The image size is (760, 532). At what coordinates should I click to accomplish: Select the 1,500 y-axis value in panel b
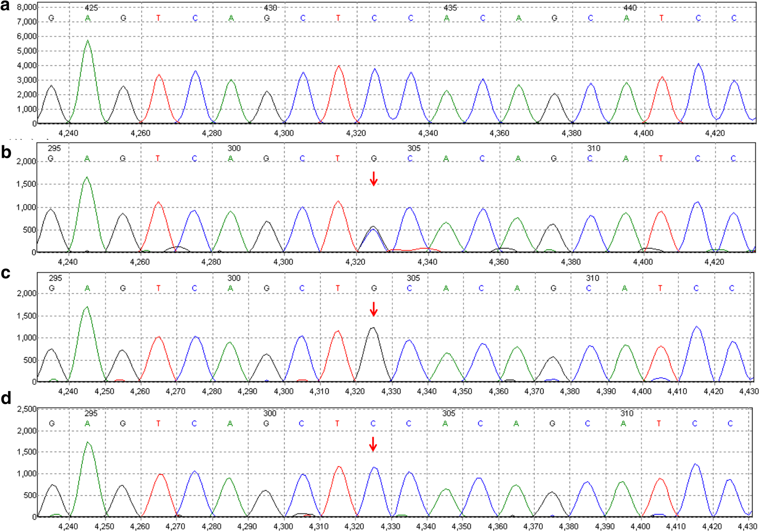tap(26, 184)
